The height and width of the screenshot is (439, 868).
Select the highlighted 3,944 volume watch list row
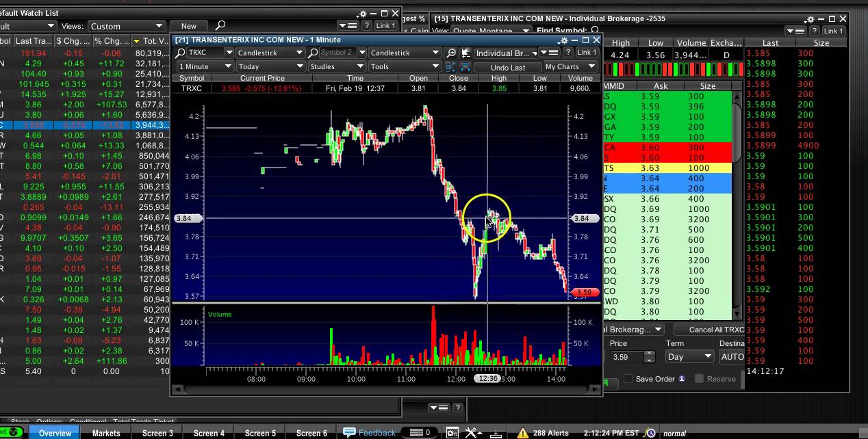[x=85, y=125]
